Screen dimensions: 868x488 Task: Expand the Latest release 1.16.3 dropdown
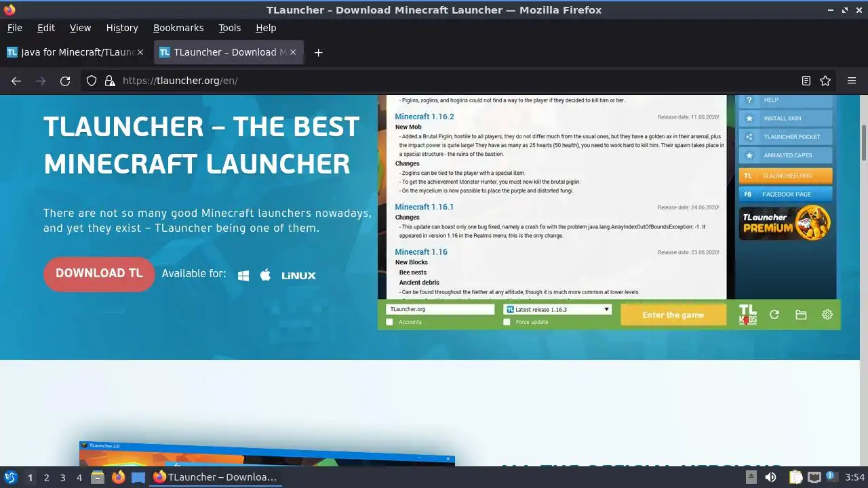coord(557,309)
